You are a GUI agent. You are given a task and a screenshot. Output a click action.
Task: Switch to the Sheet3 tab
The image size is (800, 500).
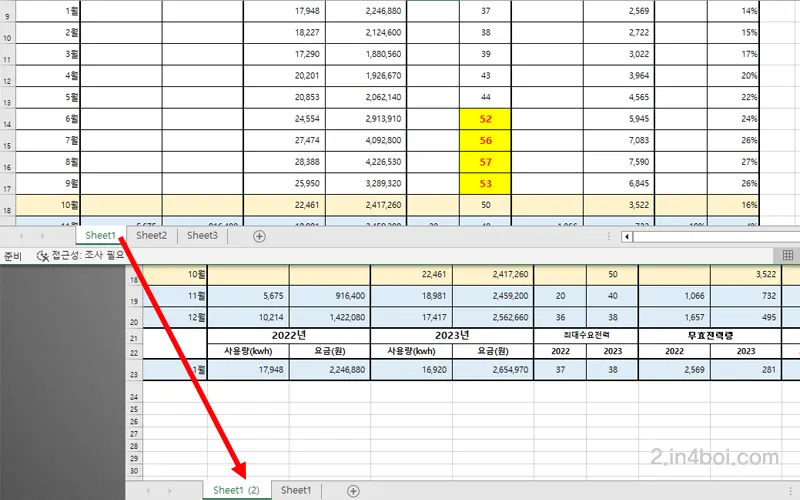[x=202, y=235]
